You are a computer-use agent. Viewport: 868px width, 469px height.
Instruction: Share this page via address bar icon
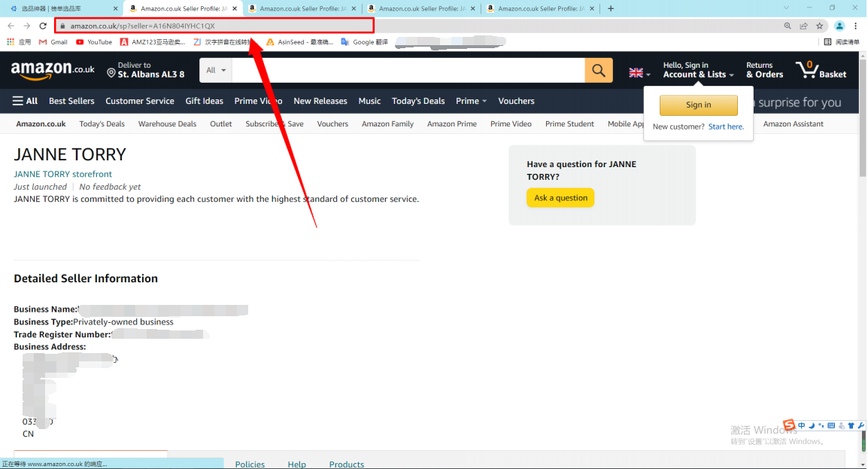click(803, 26)
